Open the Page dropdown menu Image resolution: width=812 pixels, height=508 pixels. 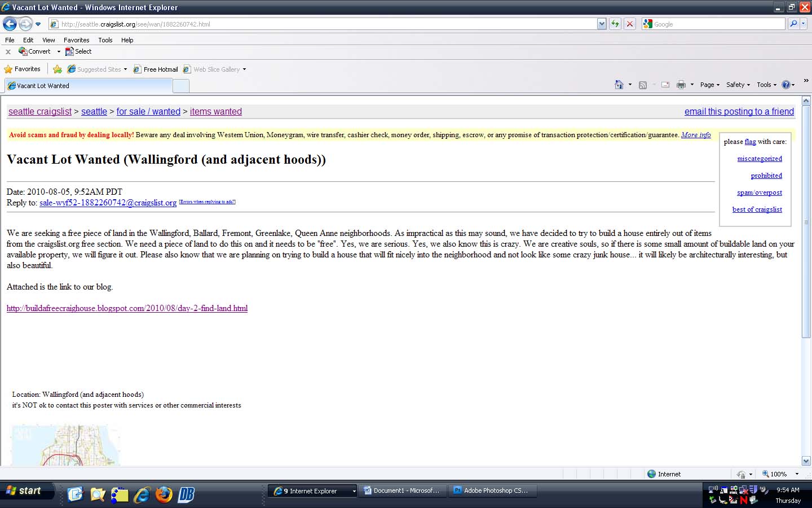coord(708,84)
